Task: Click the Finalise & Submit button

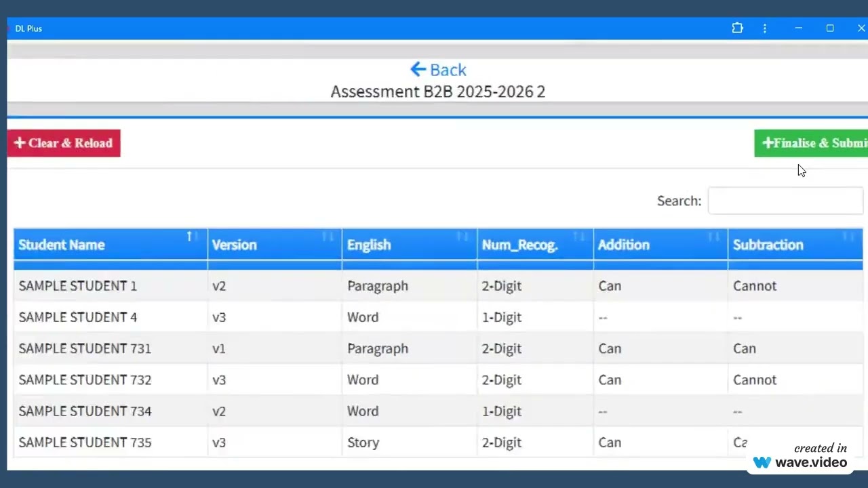Action: point(811,143)
